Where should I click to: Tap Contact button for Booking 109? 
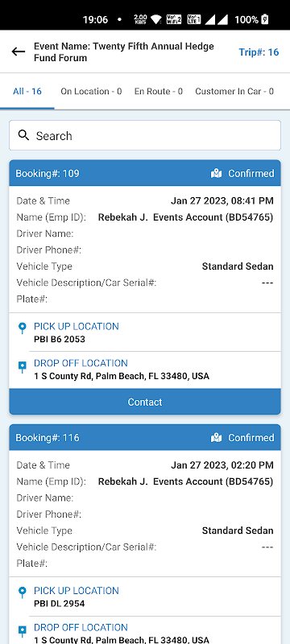(x=145, y=402)
